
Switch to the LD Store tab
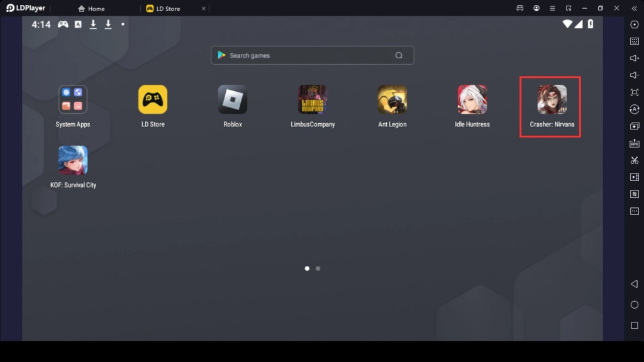pos(167,9)
